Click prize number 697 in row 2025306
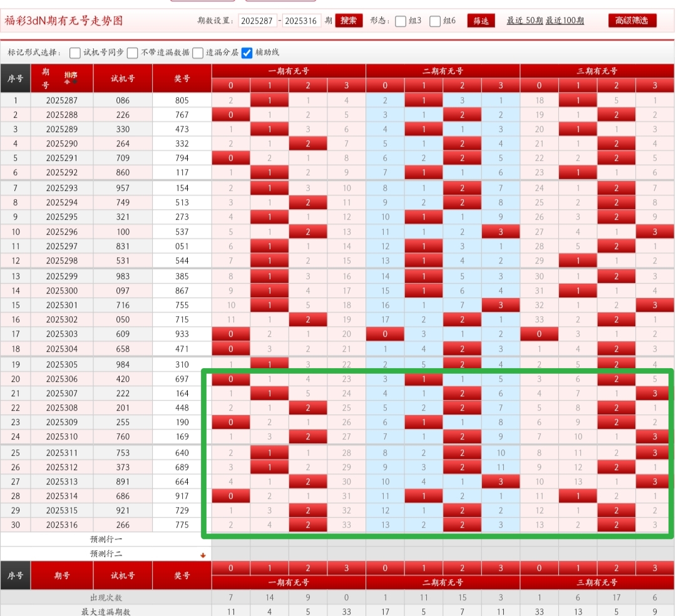Image resolution: width=676 pixels, height=616 pixels. [182, 379]
